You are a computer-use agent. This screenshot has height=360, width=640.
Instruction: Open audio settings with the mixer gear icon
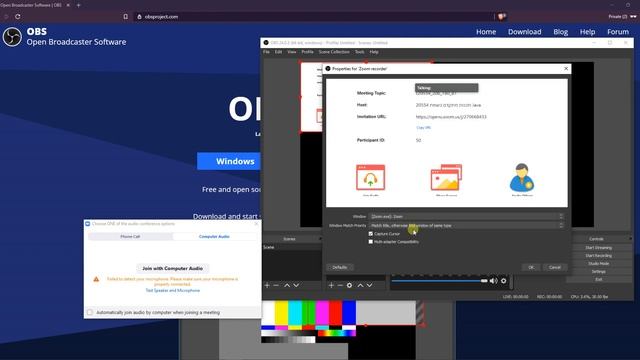pyautogui.click(x=504, y=281)
